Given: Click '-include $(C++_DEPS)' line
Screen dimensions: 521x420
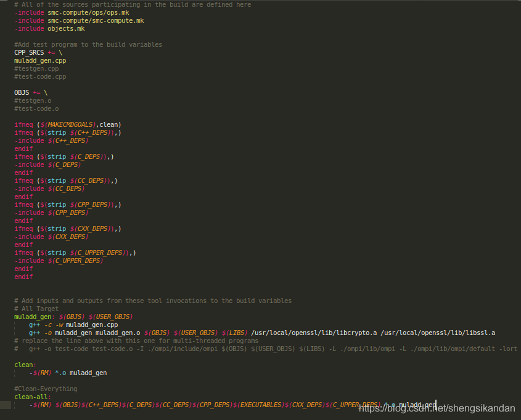Looking at the screenshot, I should pos(52,140).
